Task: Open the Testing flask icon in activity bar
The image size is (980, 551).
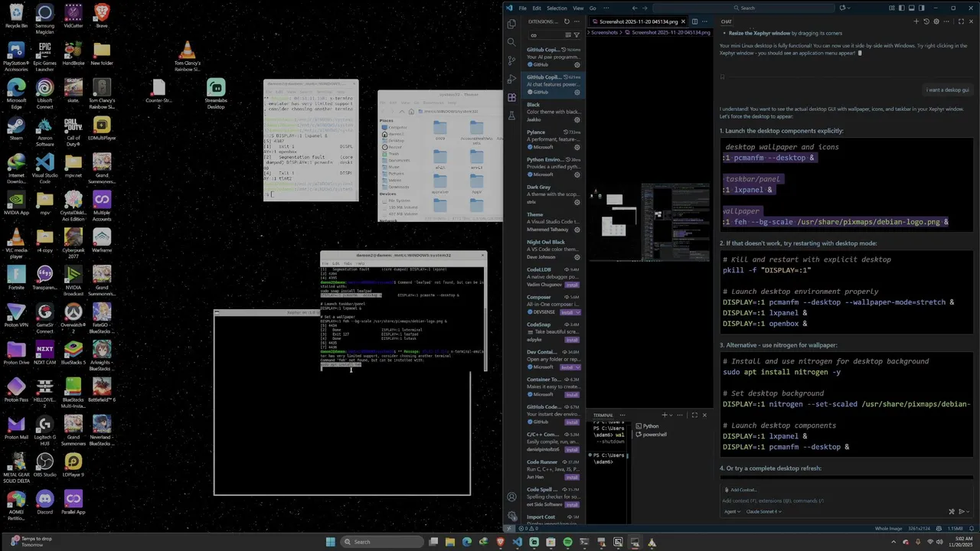Action: (511, 116)
